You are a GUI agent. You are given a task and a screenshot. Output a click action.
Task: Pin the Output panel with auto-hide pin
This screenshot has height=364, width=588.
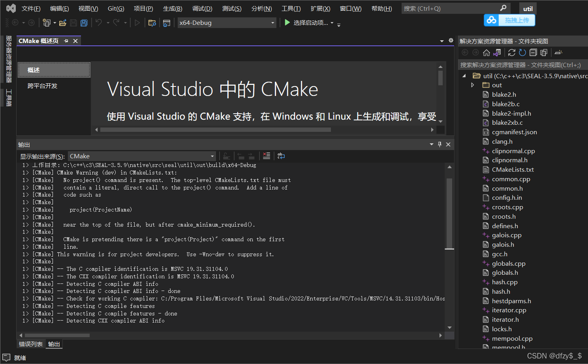pyautogui.click(x=440, y=144)
